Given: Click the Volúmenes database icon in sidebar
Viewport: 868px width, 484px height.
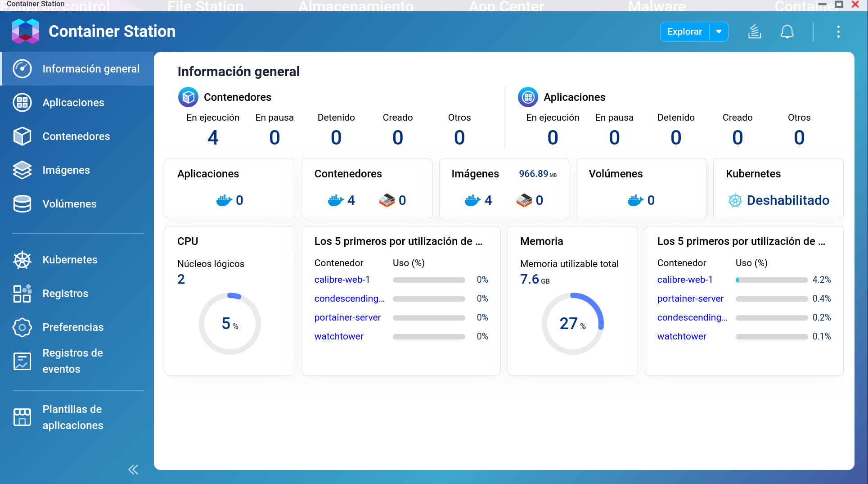Looking at the screenshot, I should pos(22,204).
